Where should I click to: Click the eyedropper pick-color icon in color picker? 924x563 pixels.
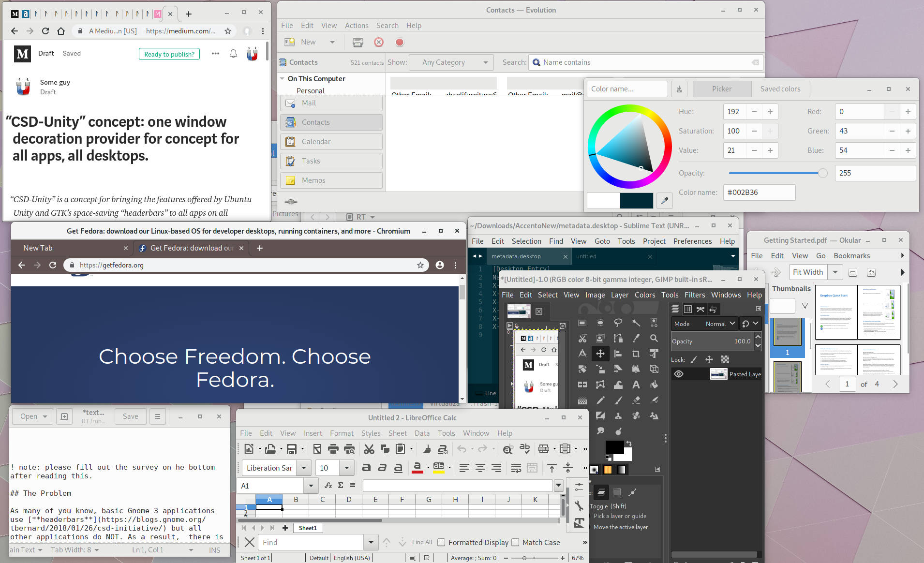pyautogui.click(x=665, y=200)
